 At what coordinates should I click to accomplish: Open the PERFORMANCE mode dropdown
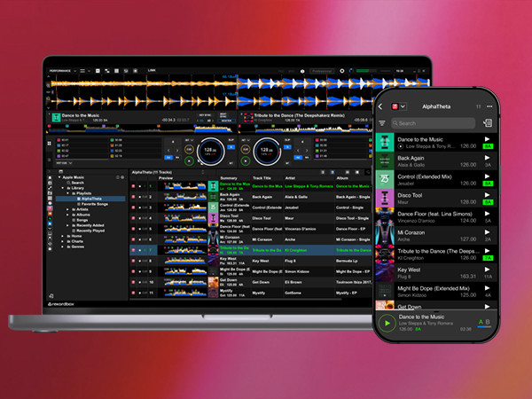pyautogui.click(x=63, y=71)
